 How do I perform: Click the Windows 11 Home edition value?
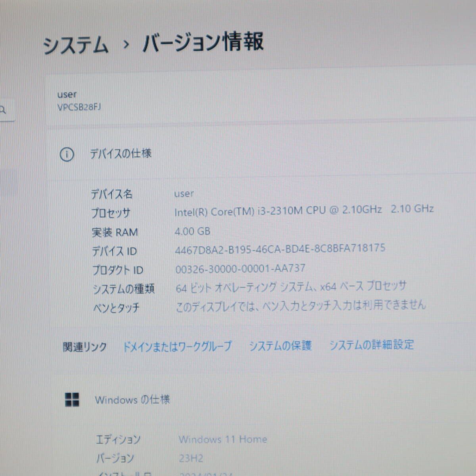tap(223, 439)
